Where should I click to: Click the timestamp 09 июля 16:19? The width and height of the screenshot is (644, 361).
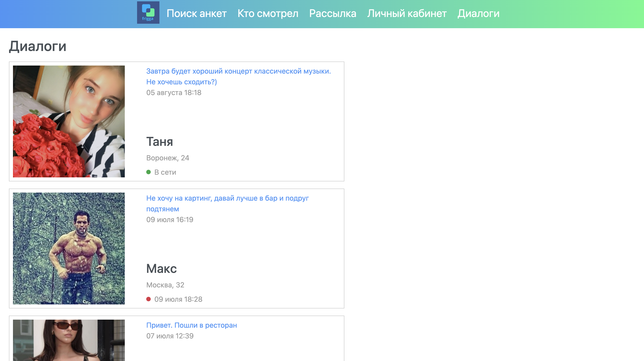[170, 220]
